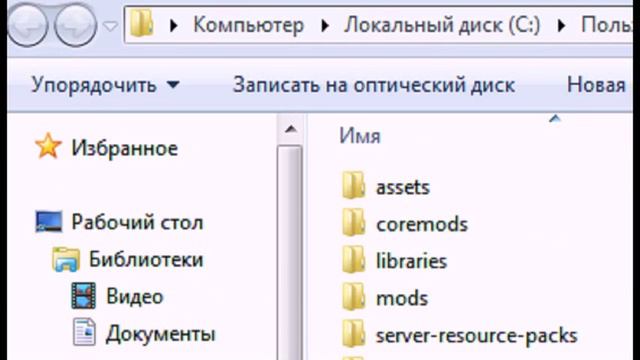Click Записать на оптический диск
This screenshot has height=360, width=640.
(x=374, y=85)
